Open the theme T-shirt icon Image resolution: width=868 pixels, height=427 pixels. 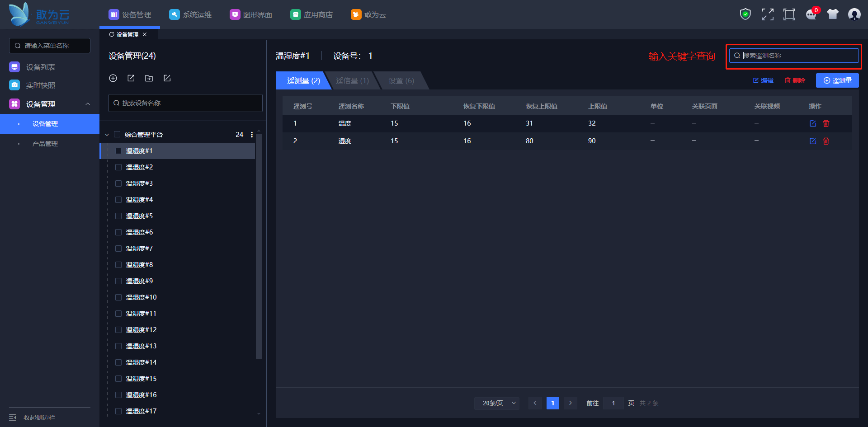pyautogui.click(x=832, y=14)
